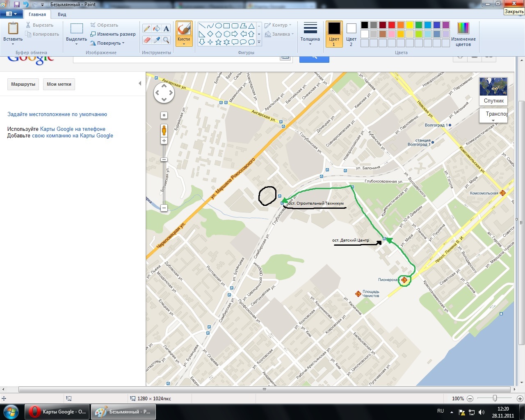
Task: Click the Обрезать crop button
Action: pyautogui.click(x=105, y=25)
